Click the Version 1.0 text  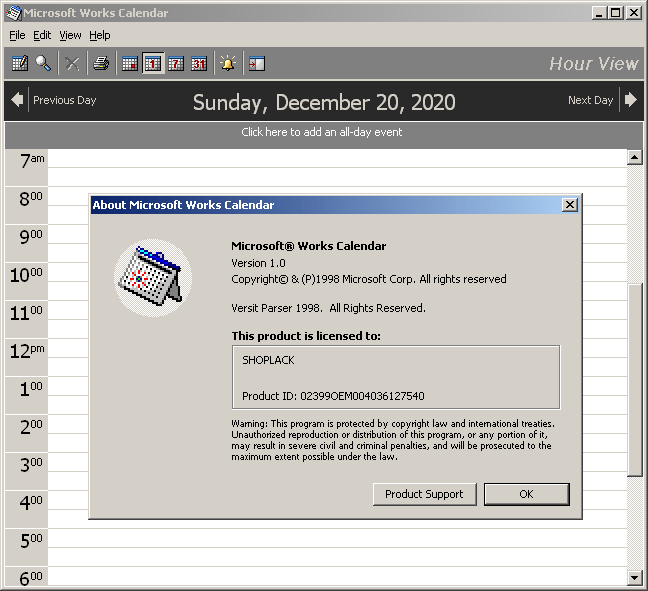coord(258,263)
